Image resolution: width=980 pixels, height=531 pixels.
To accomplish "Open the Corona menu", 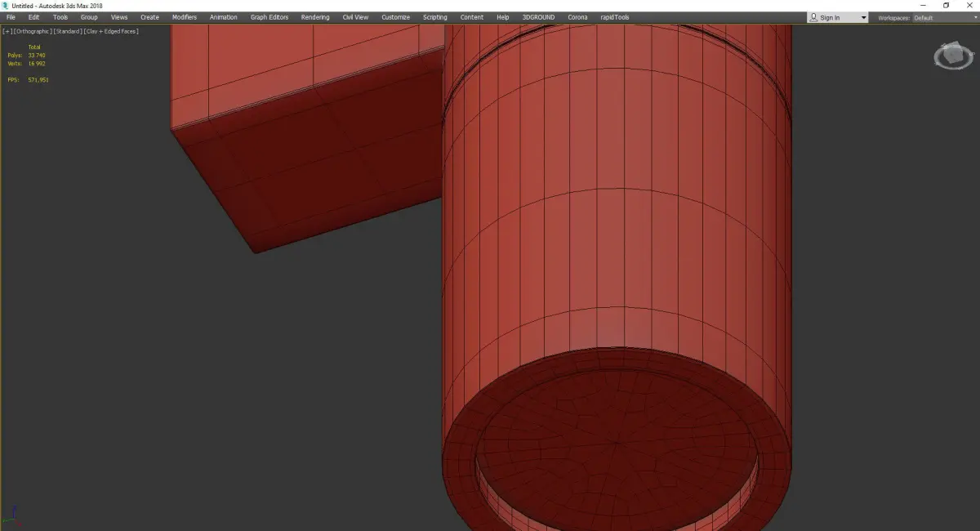I will pyautogui.click(x=577, y=17).
